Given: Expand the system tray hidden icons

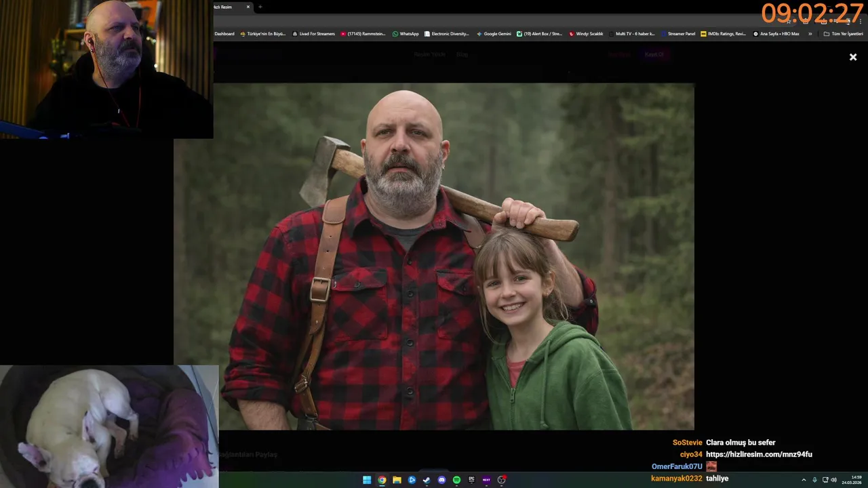Looking at the screenshot, I should 804,480.
